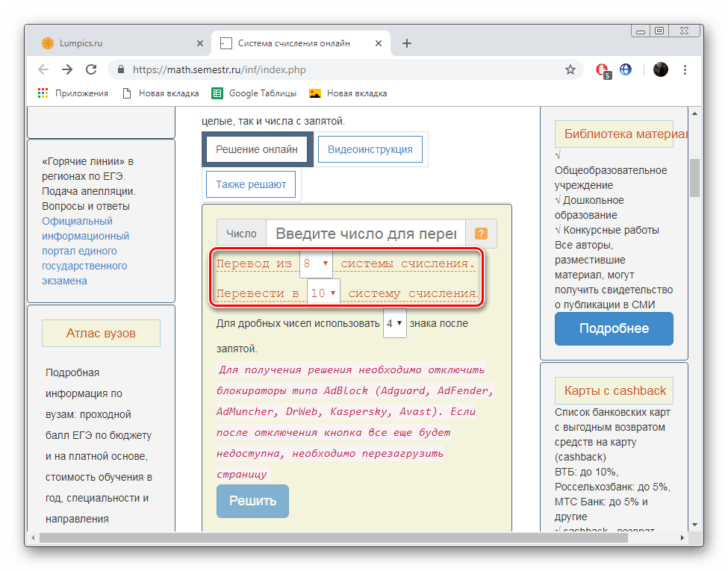
Task: Open the first Новая вкладка bookmark
Action: [x=161, y=93]
